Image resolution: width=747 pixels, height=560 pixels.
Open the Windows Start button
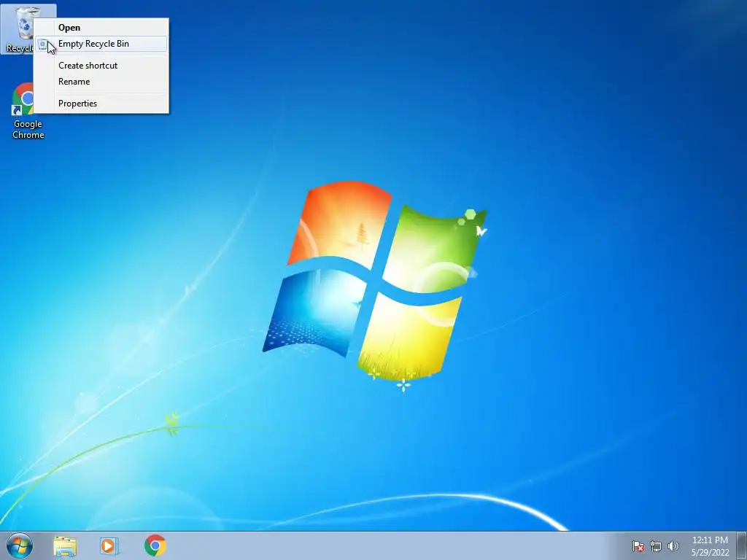(x=20, y=545)
